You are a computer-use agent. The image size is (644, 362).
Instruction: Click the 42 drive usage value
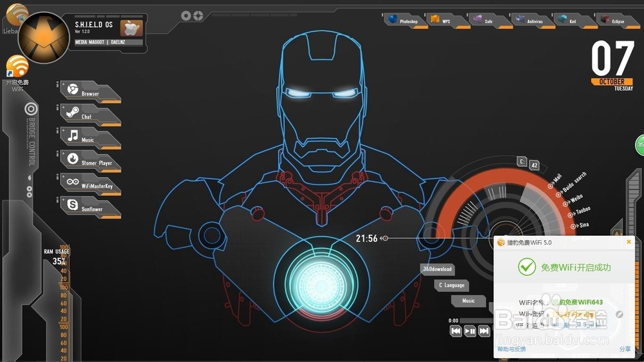click(x=535, y=165)
